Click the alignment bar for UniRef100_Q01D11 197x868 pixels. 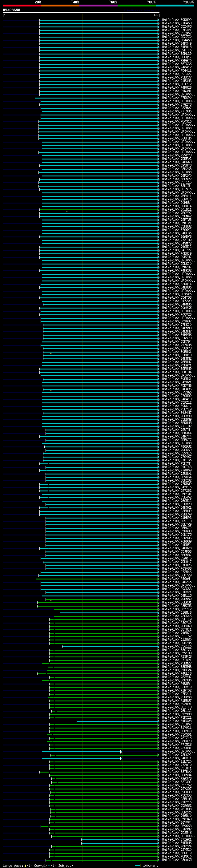coord(99,210)
